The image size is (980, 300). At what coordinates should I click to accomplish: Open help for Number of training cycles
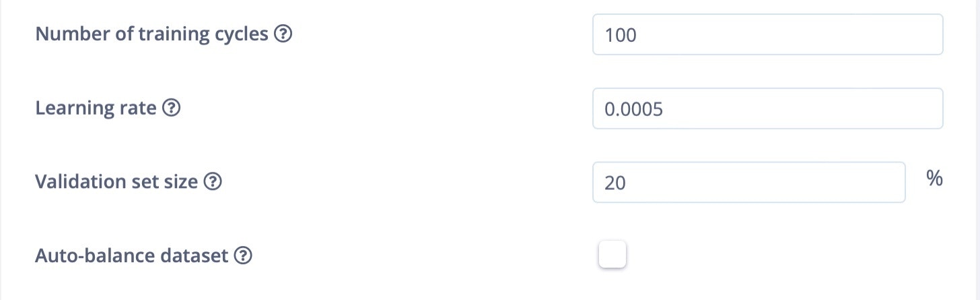[283, 34]
